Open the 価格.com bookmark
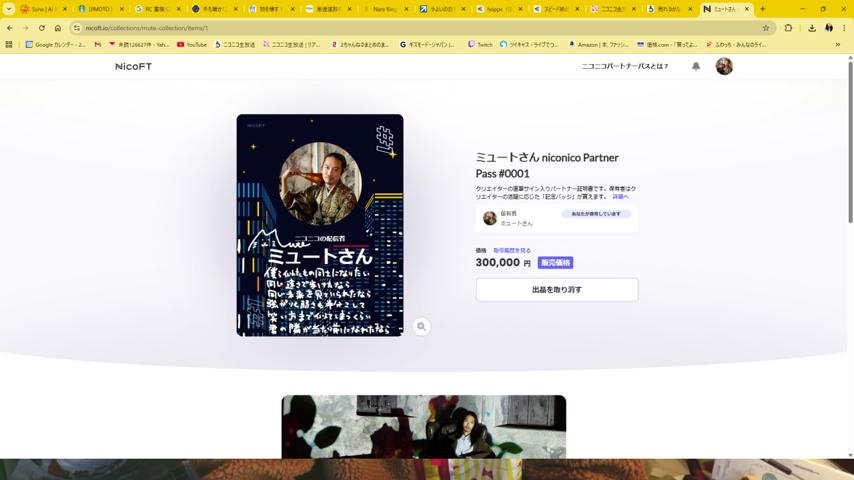The height and width of the screenshot is (480, 854). [667, 45]
